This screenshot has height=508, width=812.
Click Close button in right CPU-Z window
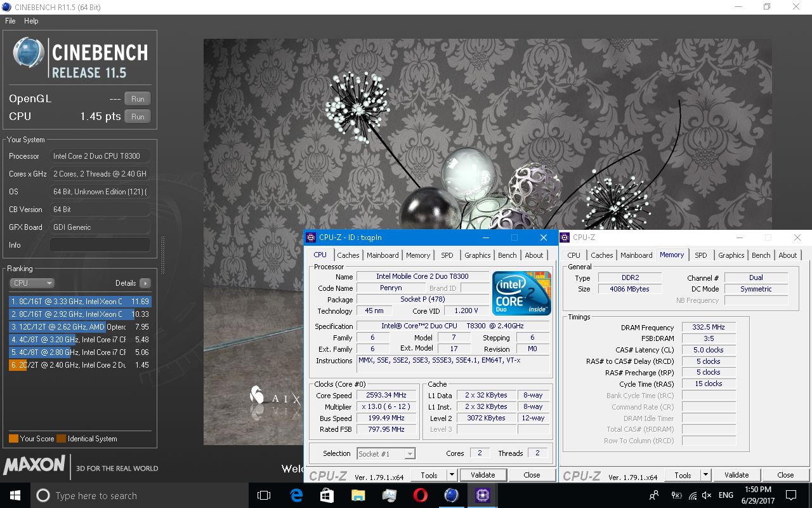pos(785,475)
